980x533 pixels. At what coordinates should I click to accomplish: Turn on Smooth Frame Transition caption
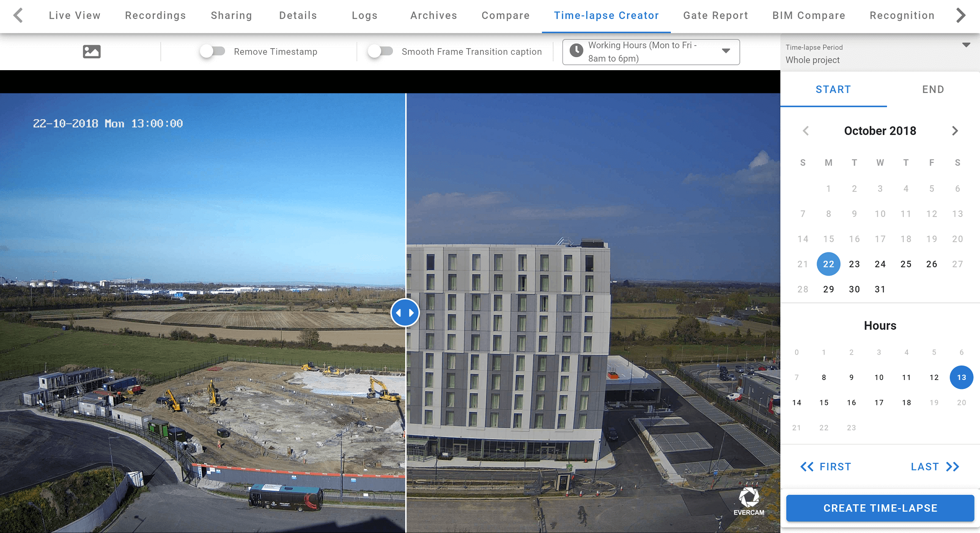pos(380,52)
